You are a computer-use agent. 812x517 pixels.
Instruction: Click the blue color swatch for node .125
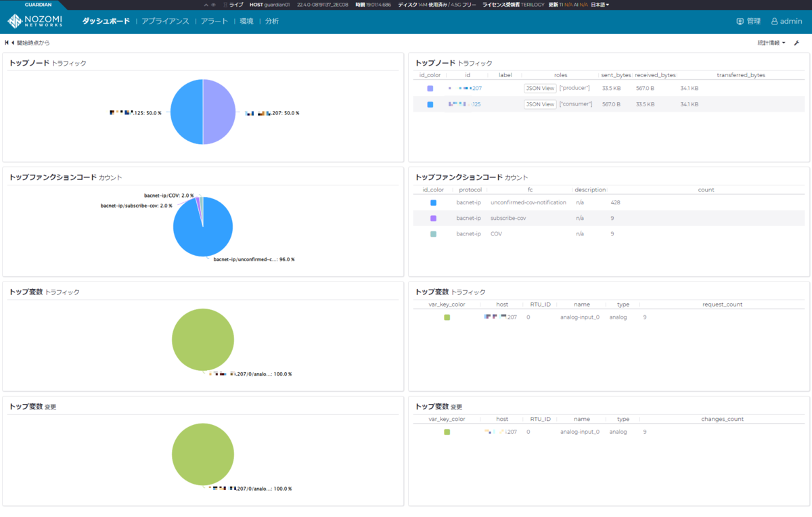(430, 104)
